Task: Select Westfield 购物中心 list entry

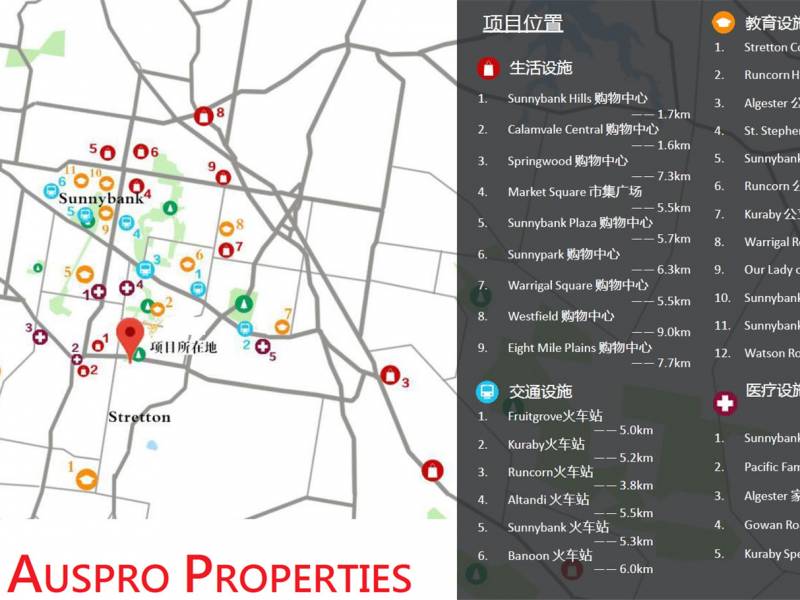Action: coord(561,316)
